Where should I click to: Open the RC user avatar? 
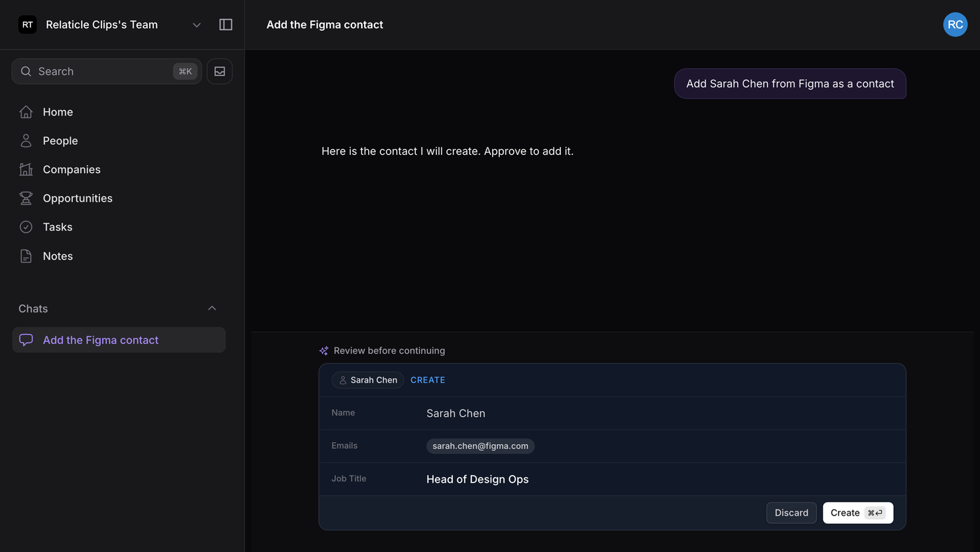(x=955, y=25)
